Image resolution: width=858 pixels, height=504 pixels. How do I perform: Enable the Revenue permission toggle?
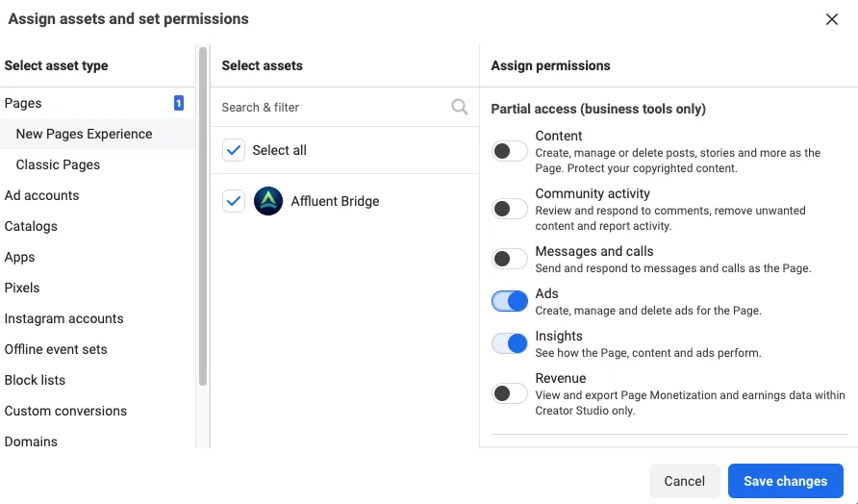510,393
